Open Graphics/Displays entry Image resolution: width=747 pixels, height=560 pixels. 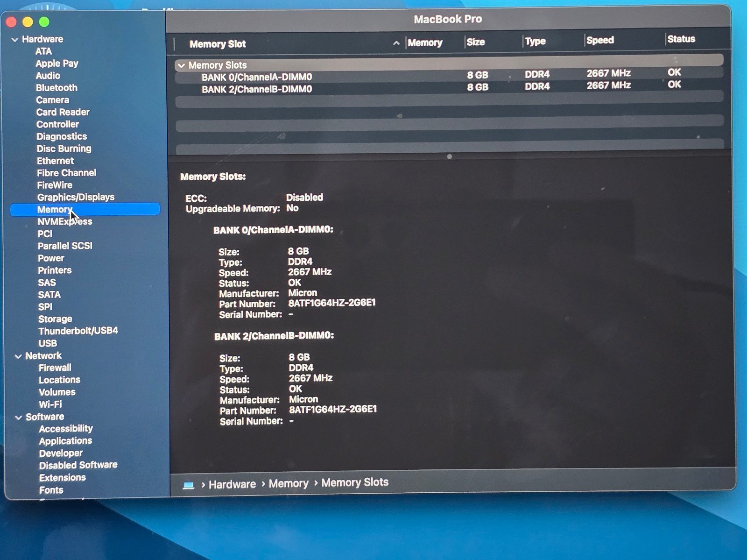click(x=76, y=197)
